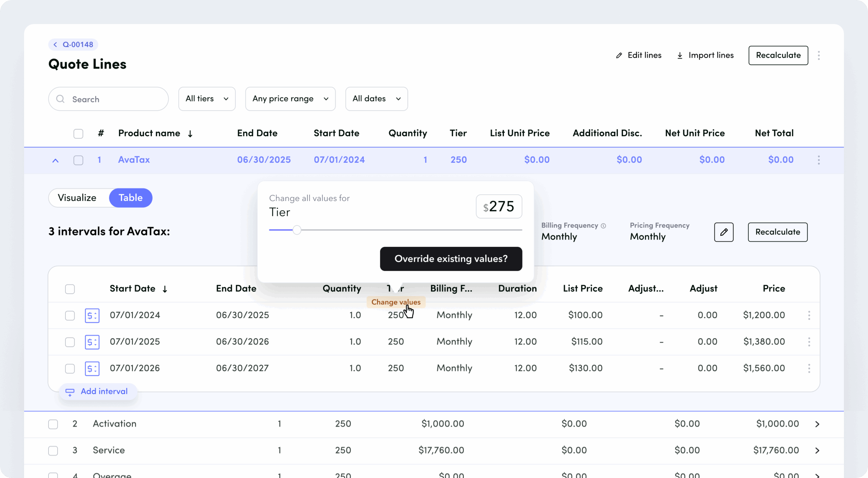Click the Billing Frequency info icon
This screenshot has width=868, height=478.
[x=604, y=225]
